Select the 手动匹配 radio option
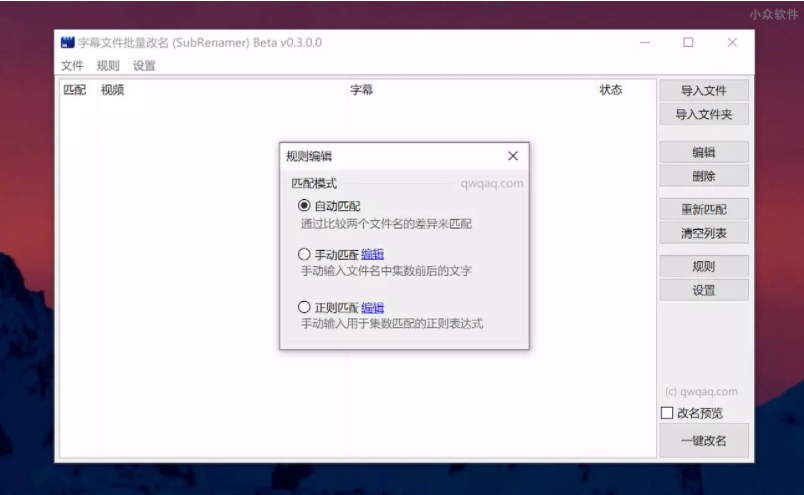The width and height of the screenshot is (804, 495). coord(304,254)
